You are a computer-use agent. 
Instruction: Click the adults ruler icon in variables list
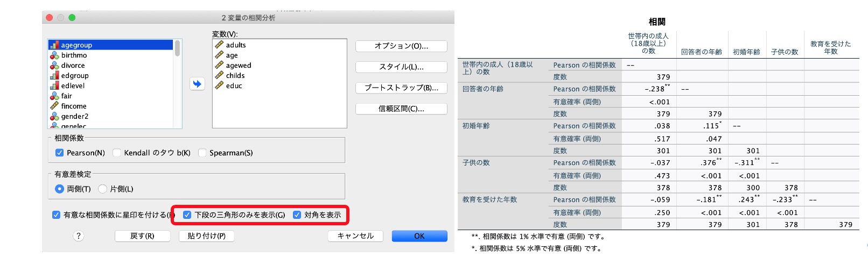click(x=219, y=45)
